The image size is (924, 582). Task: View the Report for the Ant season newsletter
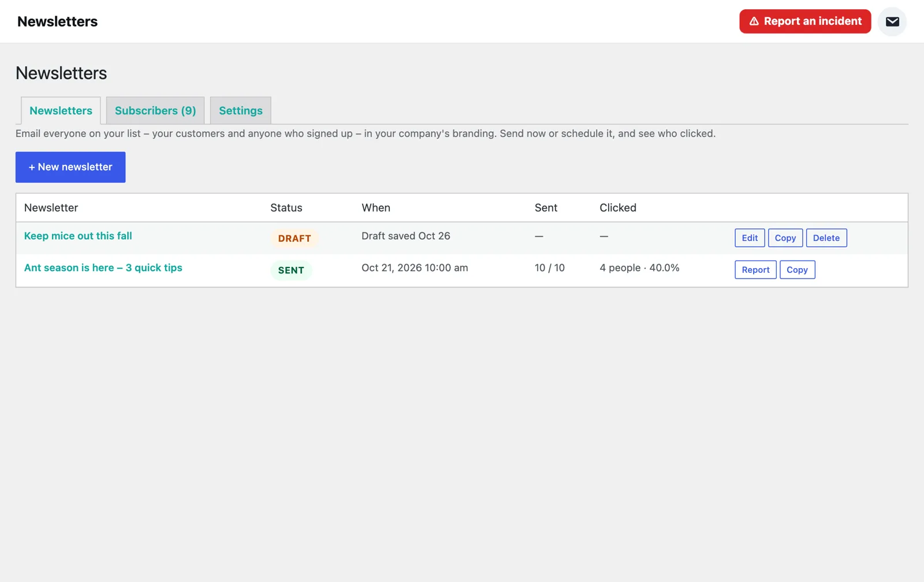(x=755, y=269)
